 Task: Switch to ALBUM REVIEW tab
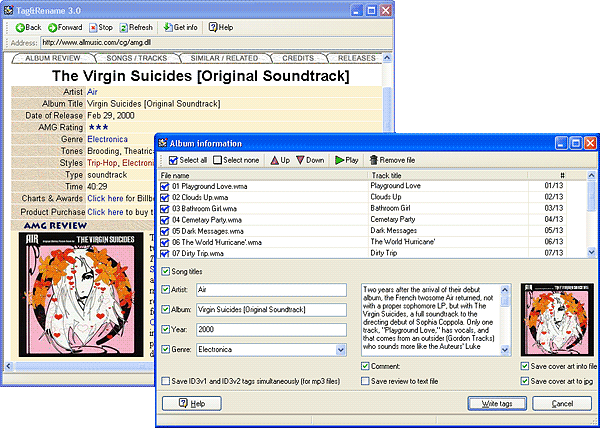click(x=53, y=58)
